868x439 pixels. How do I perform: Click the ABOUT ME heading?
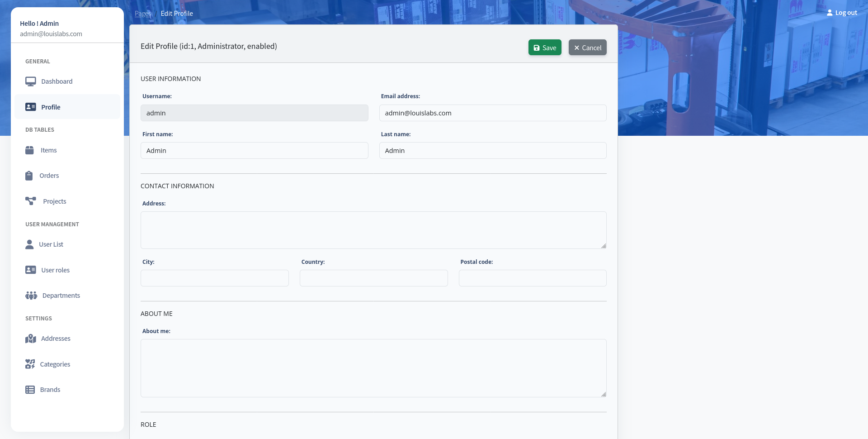point(156,314)
